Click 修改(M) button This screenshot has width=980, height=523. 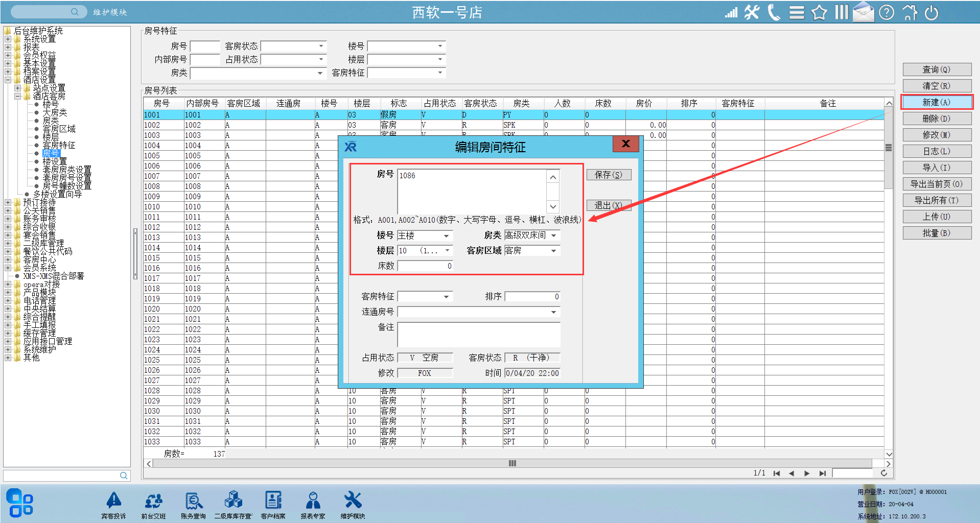click(x=937, y=135)
